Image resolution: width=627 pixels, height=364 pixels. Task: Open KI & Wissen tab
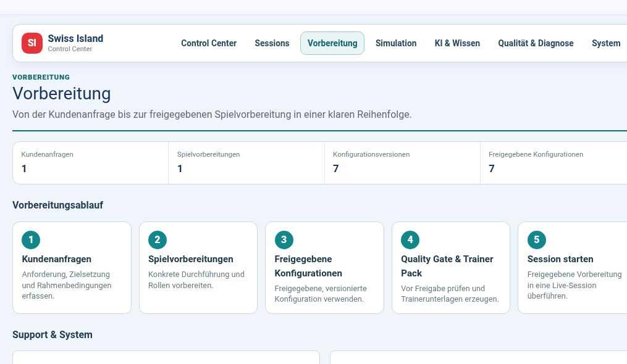coord(457,43)
